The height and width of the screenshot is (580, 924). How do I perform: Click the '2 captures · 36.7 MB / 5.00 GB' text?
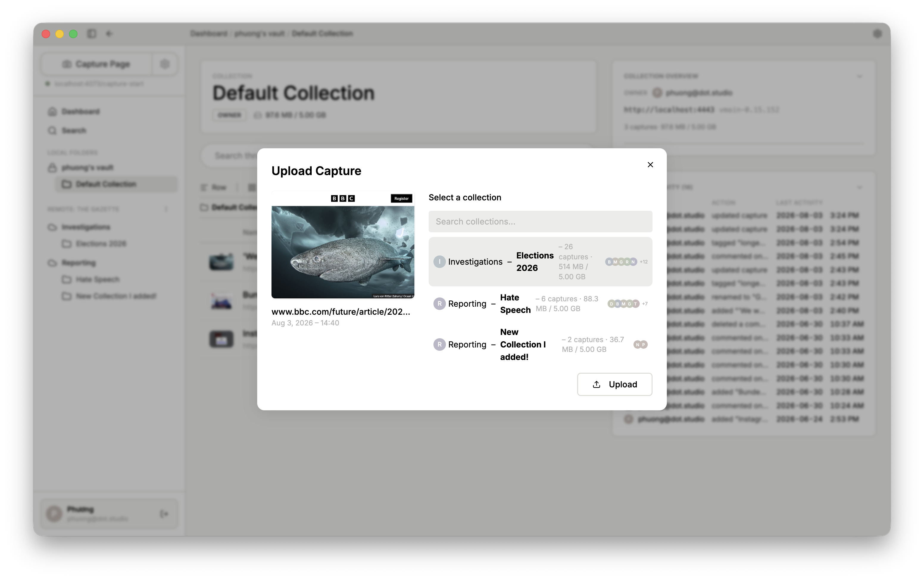coord(593,344)
